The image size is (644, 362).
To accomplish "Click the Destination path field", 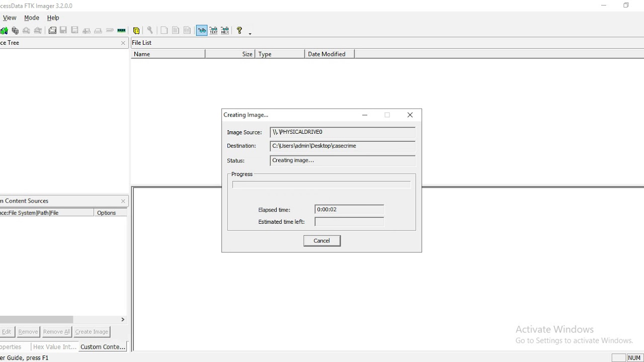I will tap(343, 146).
